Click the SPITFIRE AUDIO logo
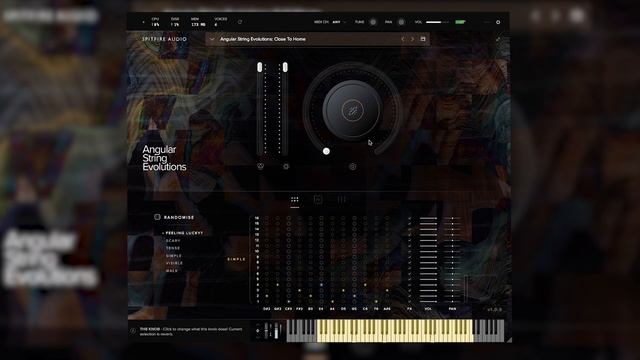 164,39
